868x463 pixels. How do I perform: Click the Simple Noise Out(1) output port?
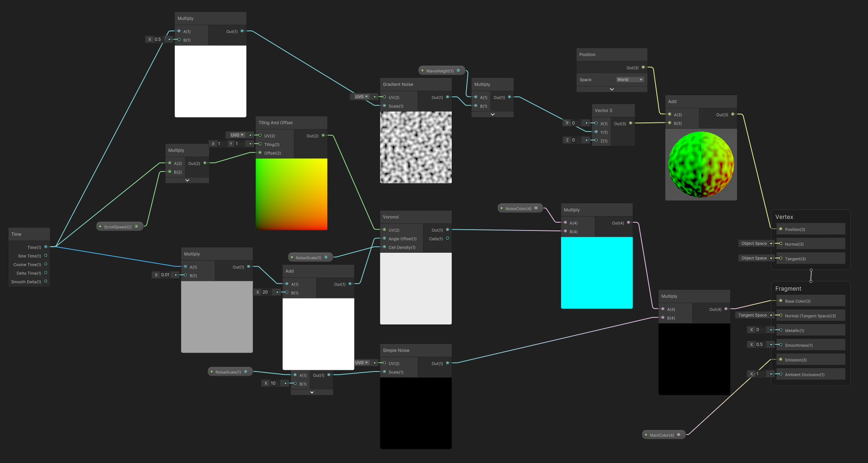448,363
